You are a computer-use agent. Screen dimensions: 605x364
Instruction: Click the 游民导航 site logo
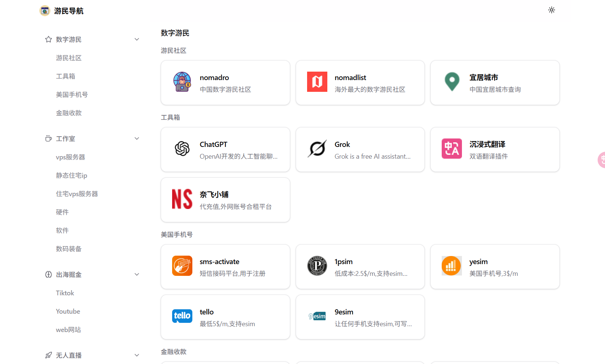coord(45,11)
